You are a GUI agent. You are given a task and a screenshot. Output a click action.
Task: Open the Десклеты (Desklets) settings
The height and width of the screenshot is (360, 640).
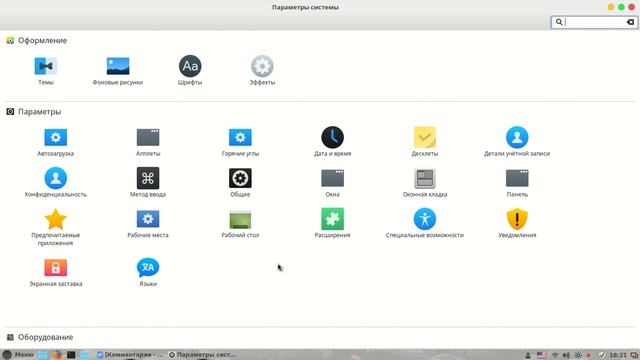pyautogui.click(x=424, y=142)
